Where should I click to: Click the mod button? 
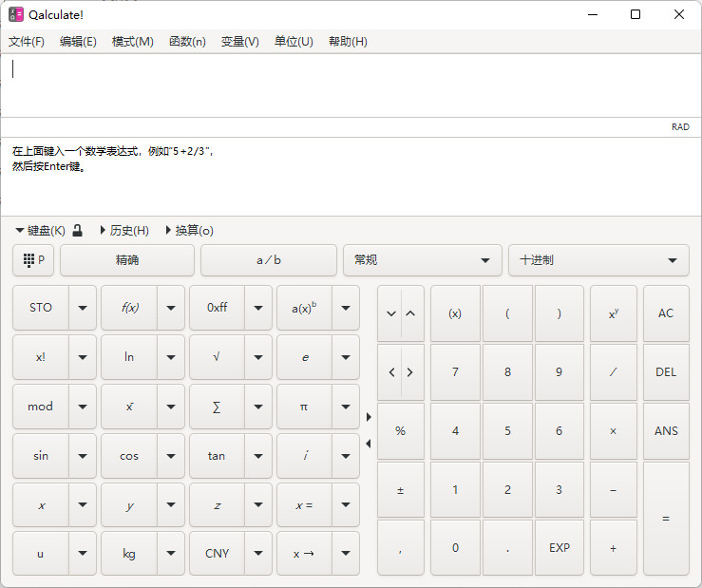(x=41, y=407)
